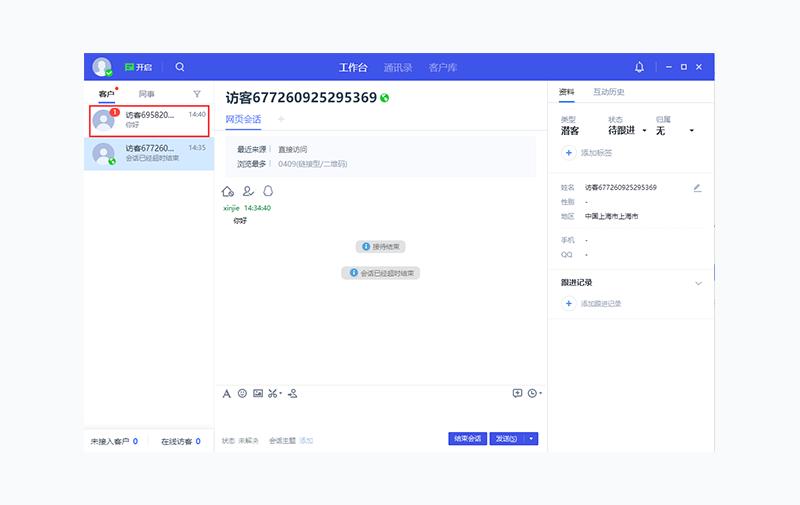Click the 未接入客户 counter
The height and width of the screenshot is (505, 800).
(114, 441)
